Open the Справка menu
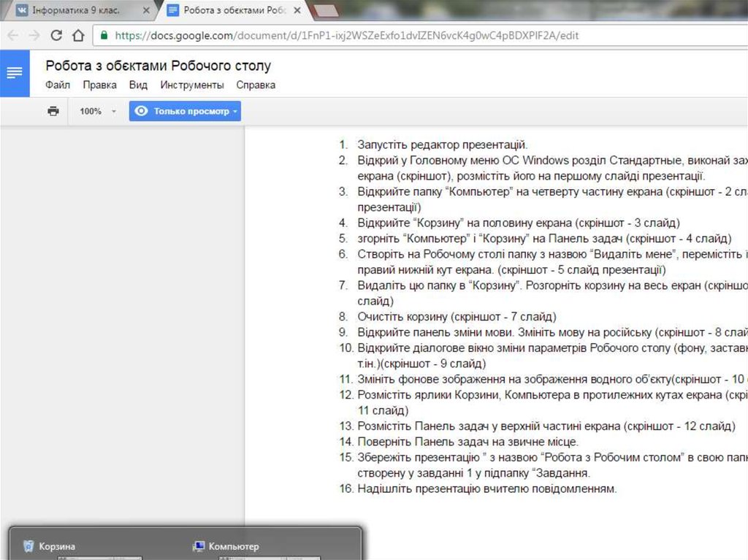 coord(256,85)
